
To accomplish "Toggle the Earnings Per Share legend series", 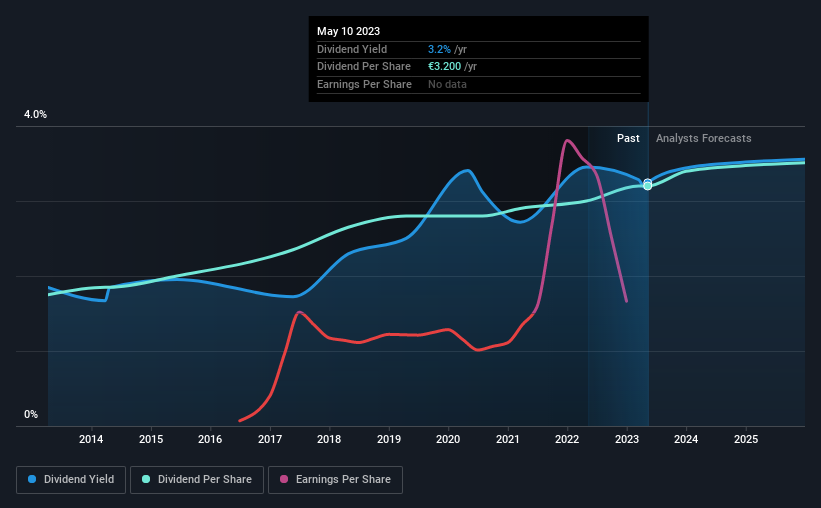I will [335, 479].
